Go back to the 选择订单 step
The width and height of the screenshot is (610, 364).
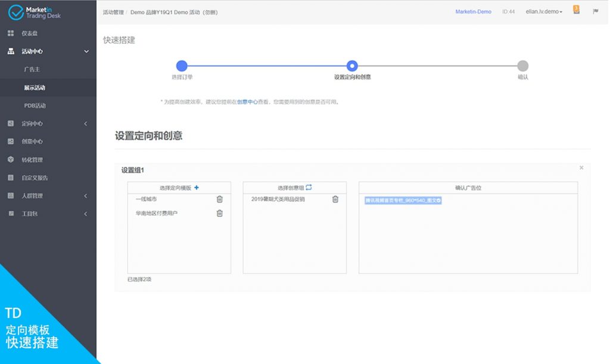182,66
